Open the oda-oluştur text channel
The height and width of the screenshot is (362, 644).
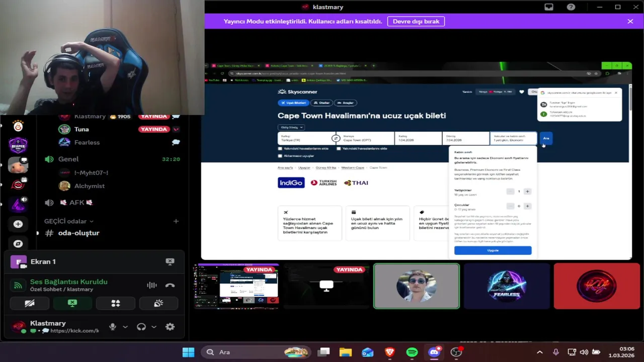pyautogui.click(x=78, y=233)
